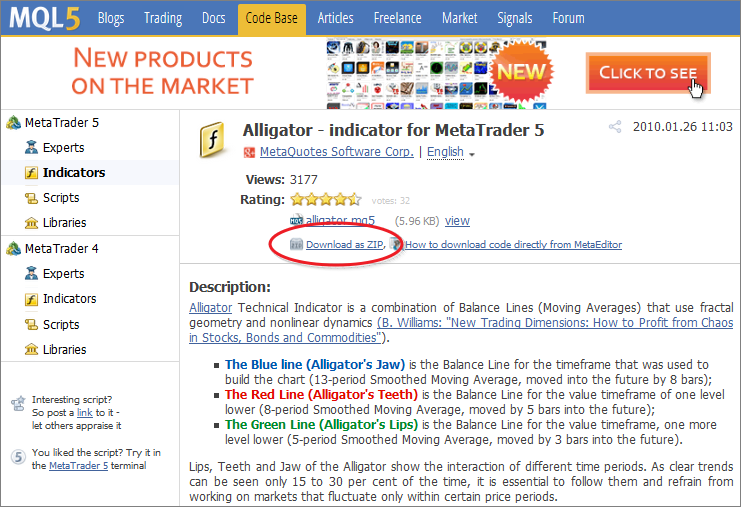Select MetaTrader 5 tree heading
This screenshot has height=507, width=741.
pyautogui.click(x=62, y=123)
